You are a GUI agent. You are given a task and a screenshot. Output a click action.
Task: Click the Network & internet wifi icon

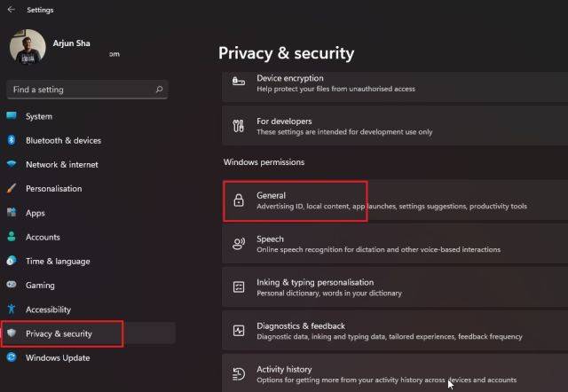tap(12, 164)
